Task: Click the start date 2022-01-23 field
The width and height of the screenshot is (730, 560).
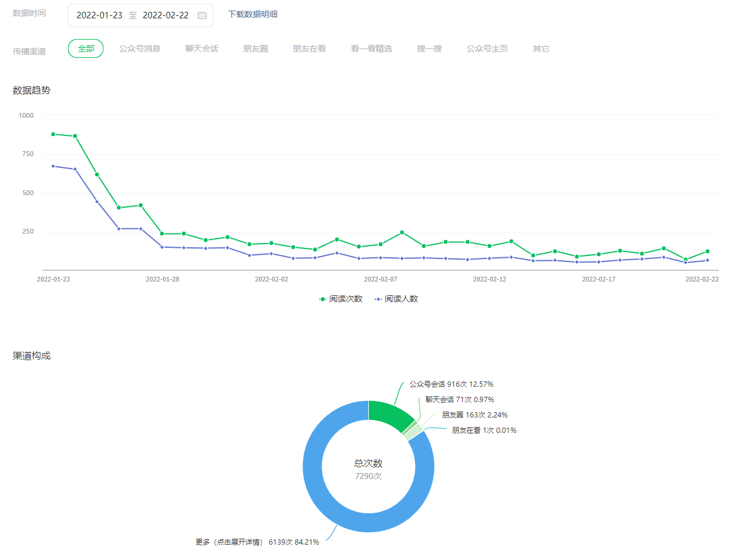Action: pyautogui.click(x=99, y=15)
